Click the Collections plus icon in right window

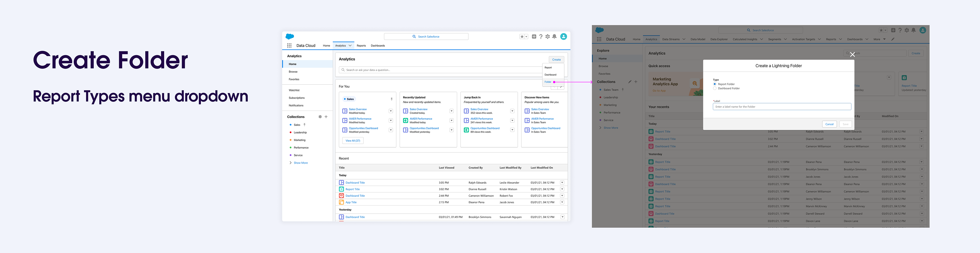pyautogui.click(x=636, y=82)
